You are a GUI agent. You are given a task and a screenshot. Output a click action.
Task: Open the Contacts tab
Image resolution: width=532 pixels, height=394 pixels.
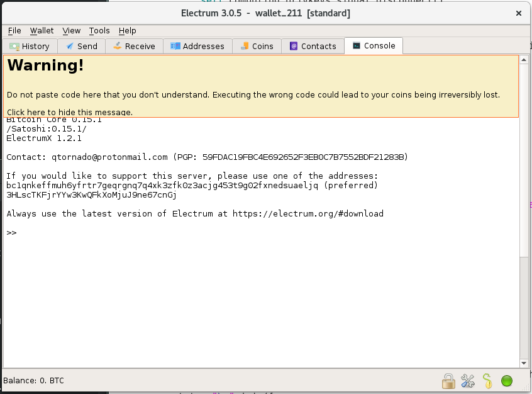pos(313,46)
